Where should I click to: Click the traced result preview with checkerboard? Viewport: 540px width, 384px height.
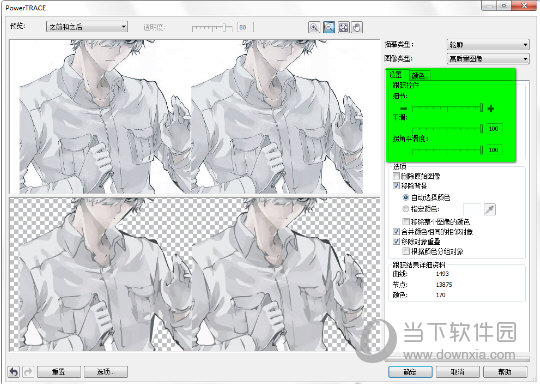[195, 274]
